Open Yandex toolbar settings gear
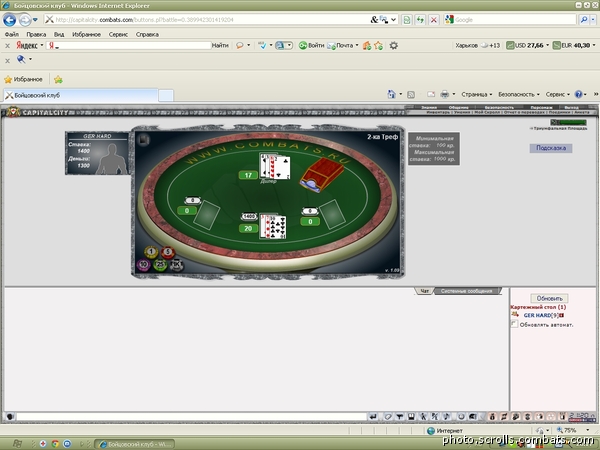This screenshot has width=600, height=450. click(393, 46)
